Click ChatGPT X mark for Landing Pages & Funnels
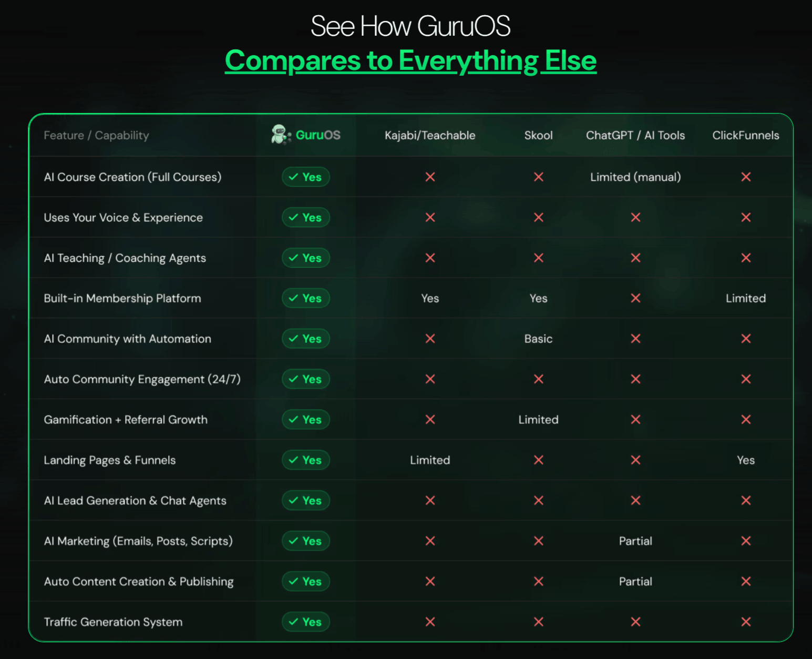812x659 pixels. click(x=635, y=460)
